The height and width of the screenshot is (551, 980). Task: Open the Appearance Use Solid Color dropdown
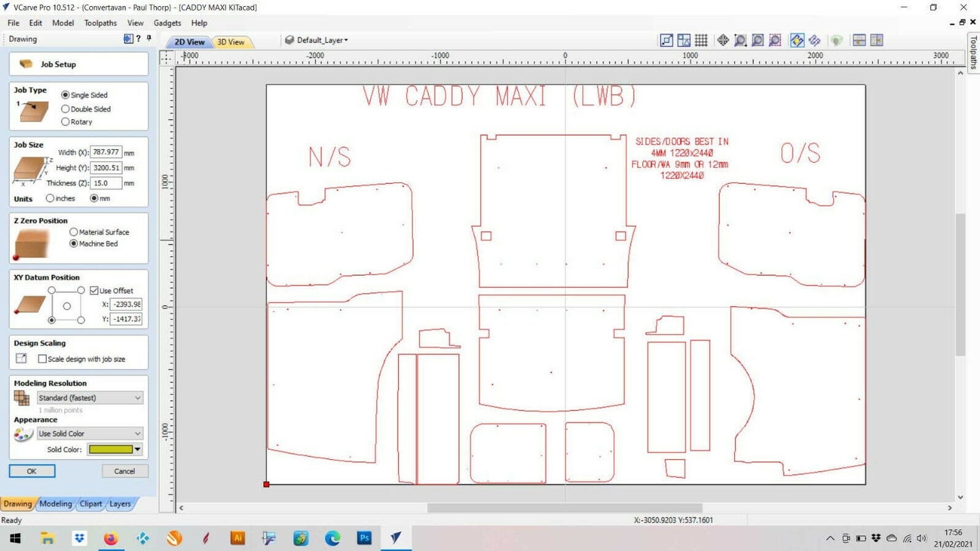[x=90, y=434]
